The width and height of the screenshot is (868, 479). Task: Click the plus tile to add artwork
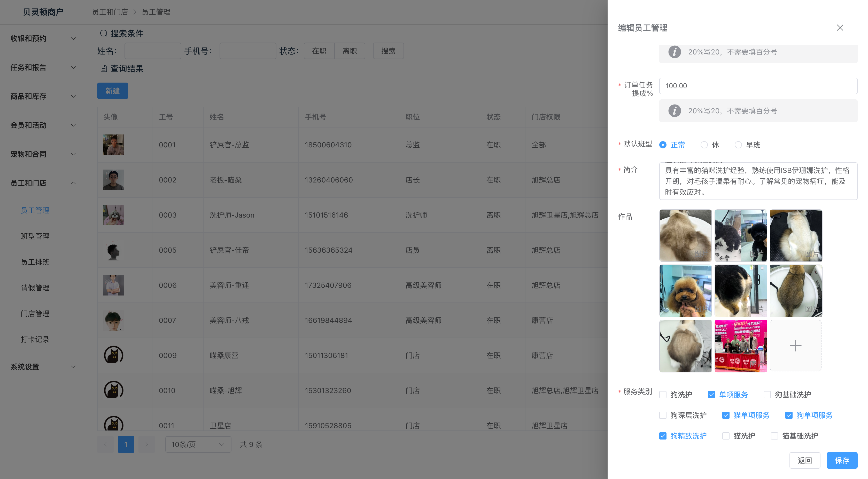[x=795, y=346]
